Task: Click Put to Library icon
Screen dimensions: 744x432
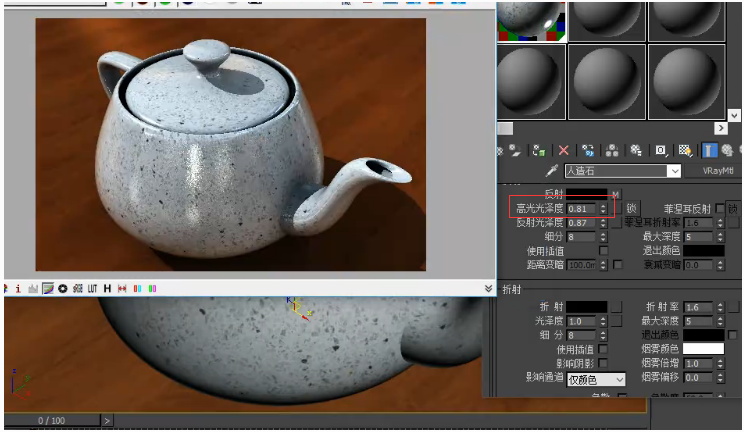Action: tap(636, 150)
